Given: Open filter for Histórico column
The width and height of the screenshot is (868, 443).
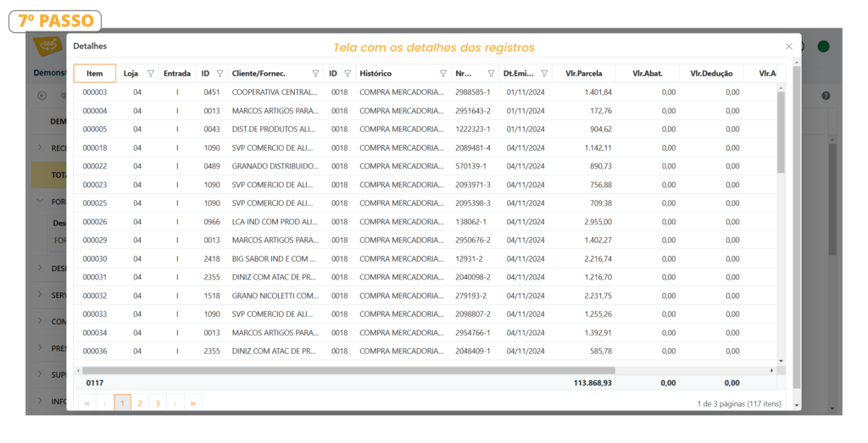Looking at the screenshot, I should [x=443, y=74].
